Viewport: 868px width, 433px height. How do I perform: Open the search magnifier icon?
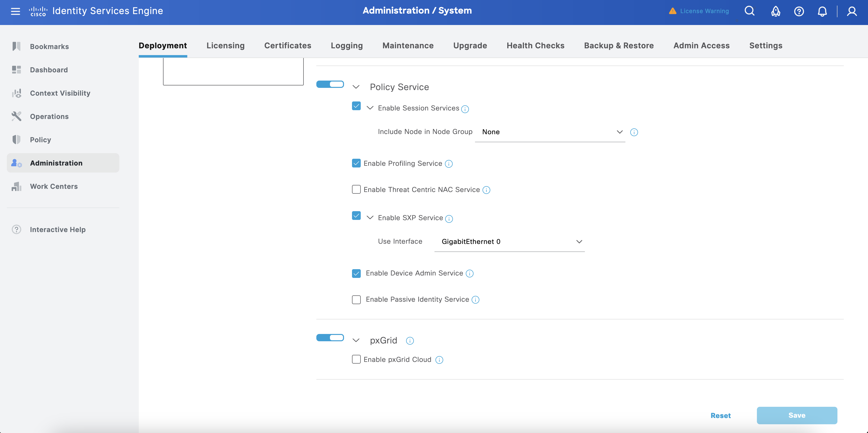point(749,11)
